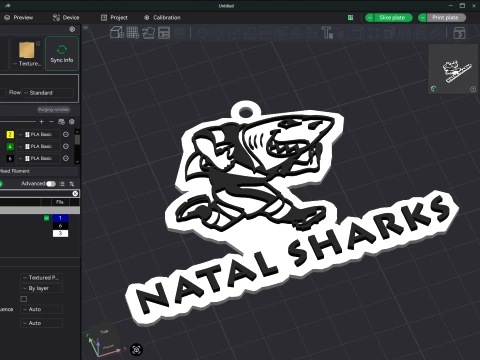Toggle the eye visibility icon in viewport
480x360 pixels.
tap(86, 28)
